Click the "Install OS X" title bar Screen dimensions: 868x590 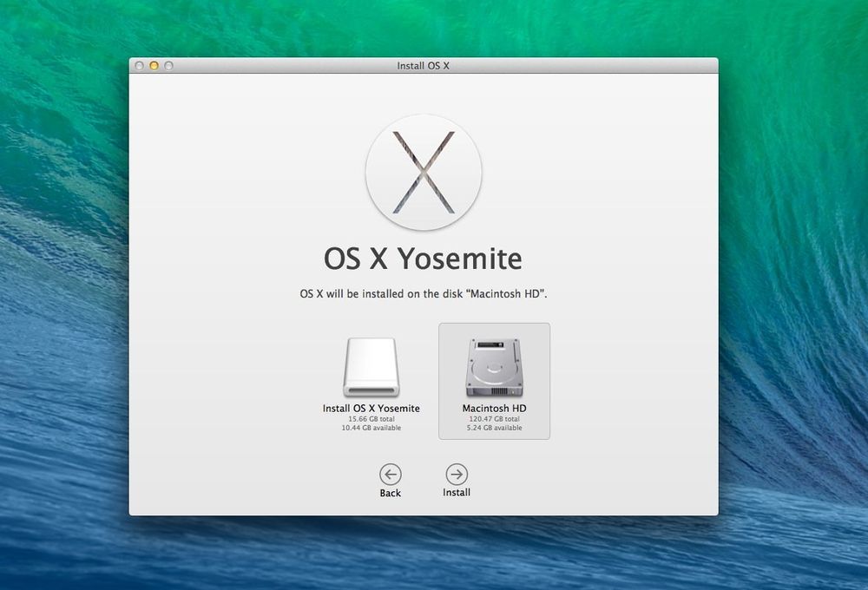424,65
